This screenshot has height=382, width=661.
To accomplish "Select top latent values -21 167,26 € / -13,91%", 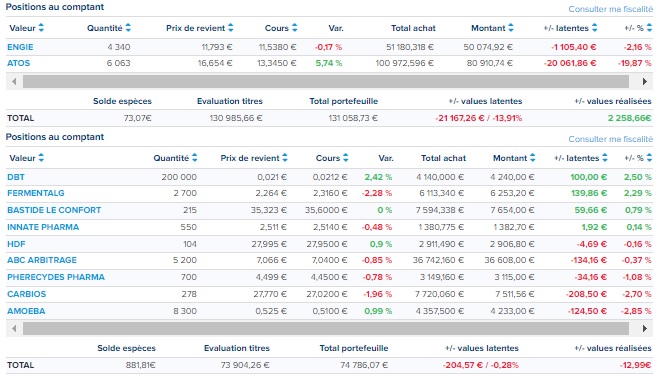I will pyautogui.click(x=479, y=118).
